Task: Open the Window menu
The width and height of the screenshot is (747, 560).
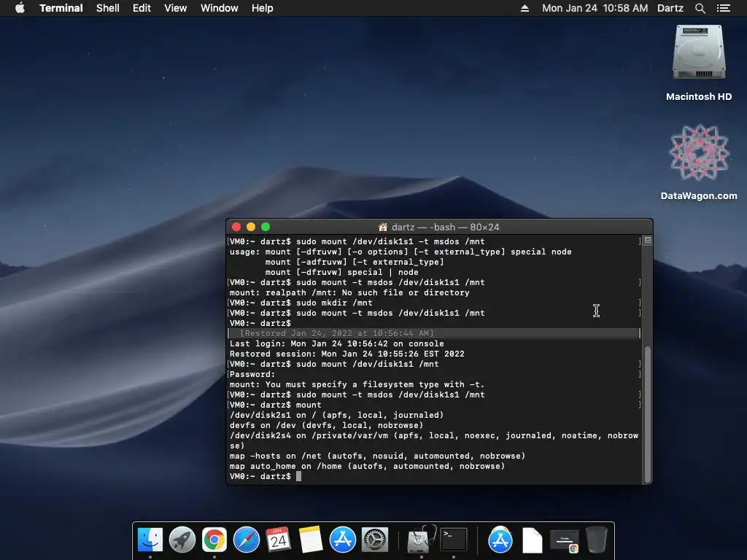Action: point(219,8)
